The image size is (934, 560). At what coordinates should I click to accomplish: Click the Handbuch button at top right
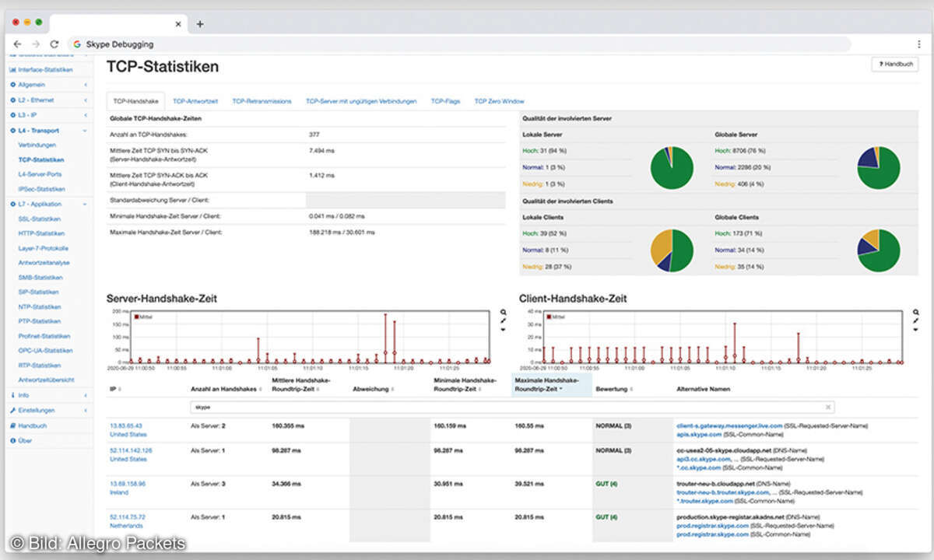[x=895, y=64]
